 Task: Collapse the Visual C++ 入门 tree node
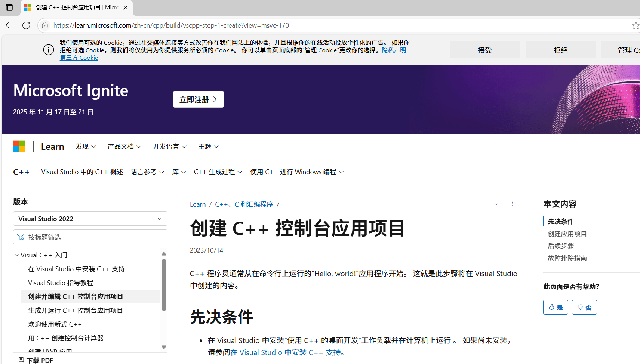coord(16,255)
